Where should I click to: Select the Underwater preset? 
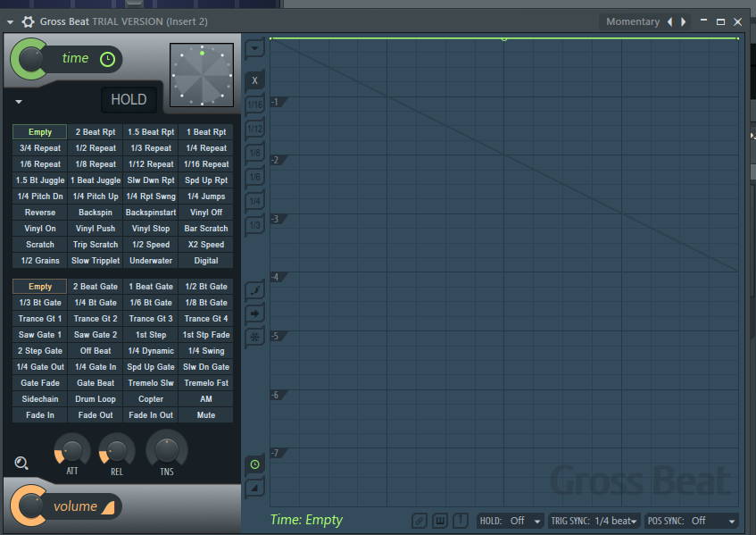151,261
